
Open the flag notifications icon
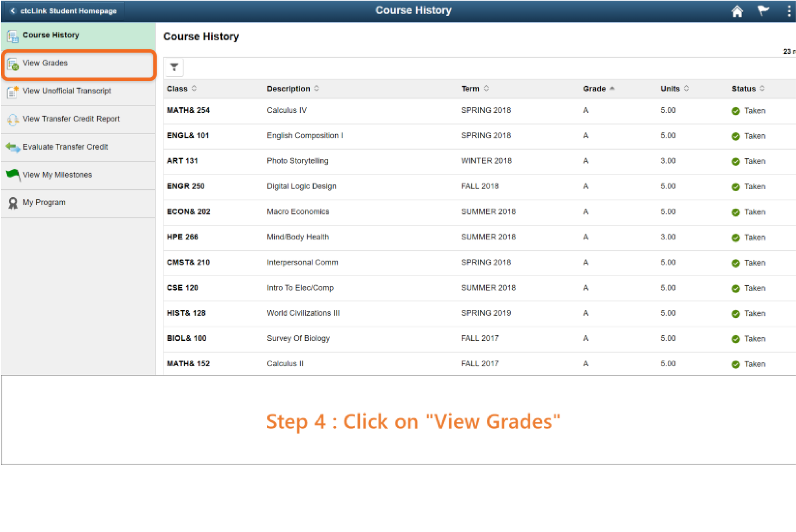coord(763,11)
